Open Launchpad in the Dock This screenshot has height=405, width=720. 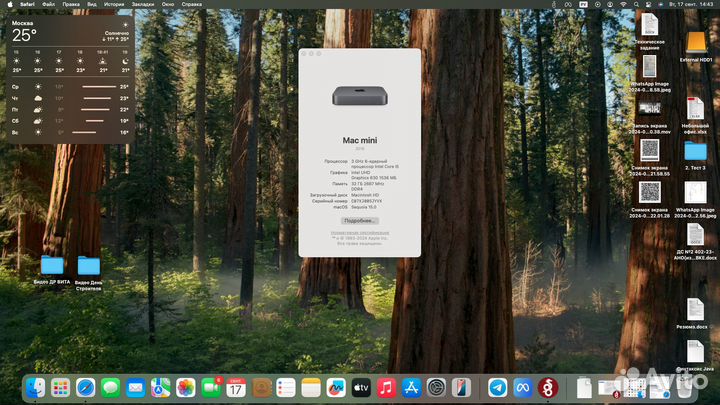(x=61, y=388)
